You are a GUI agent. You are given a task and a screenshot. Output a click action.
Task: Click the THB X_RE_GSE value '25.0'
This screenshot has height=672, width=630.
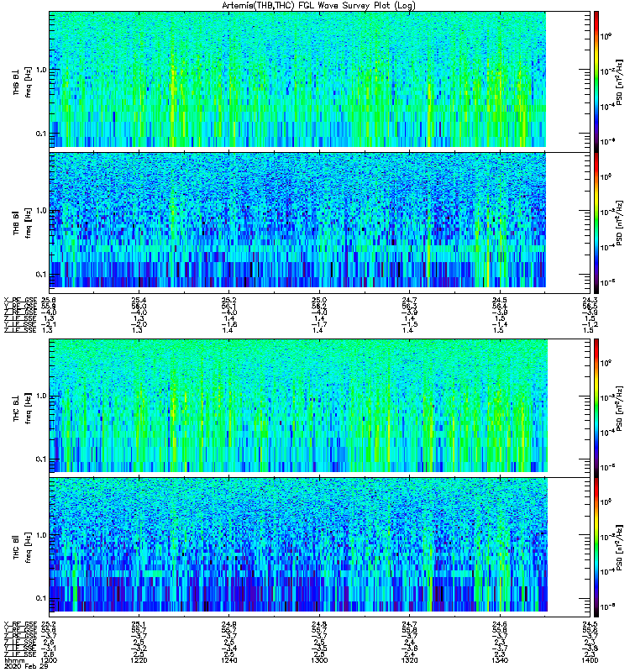[319, 300]
